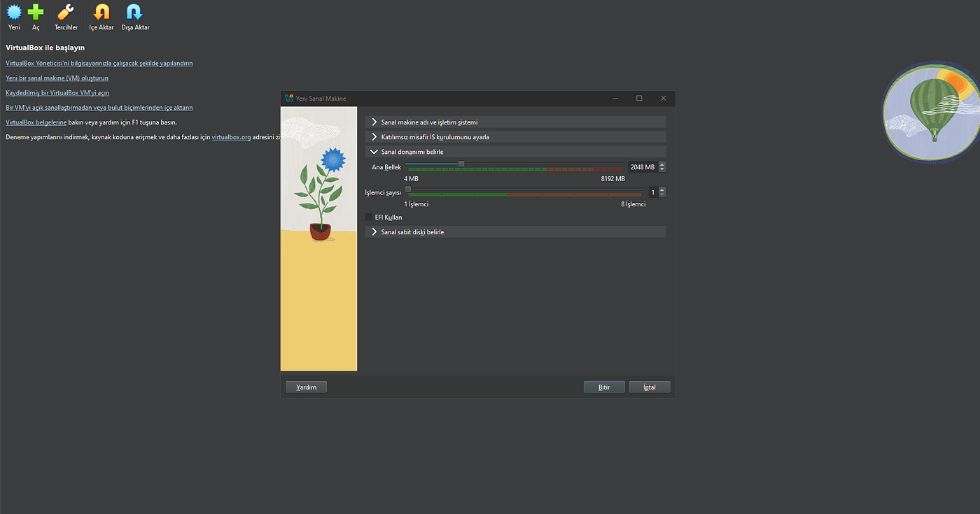Click the 1 İşlemci minimum label

(416, 204)
